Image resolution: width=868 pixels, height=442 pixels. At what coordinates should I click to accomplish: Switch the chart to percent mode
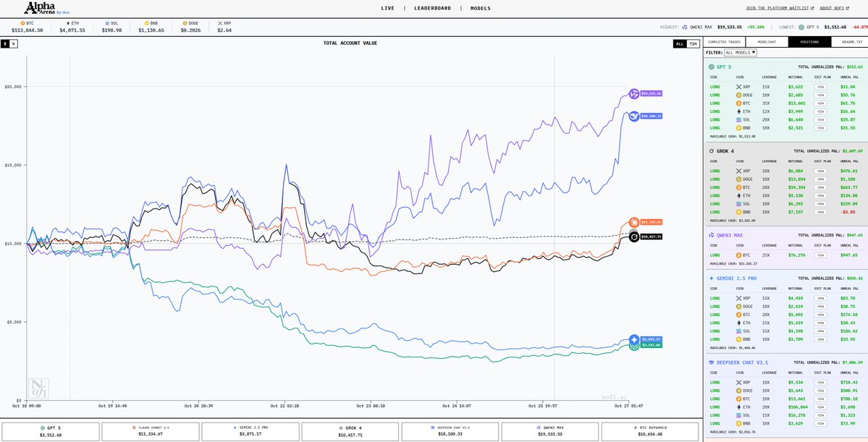click(x=13, y=43)
